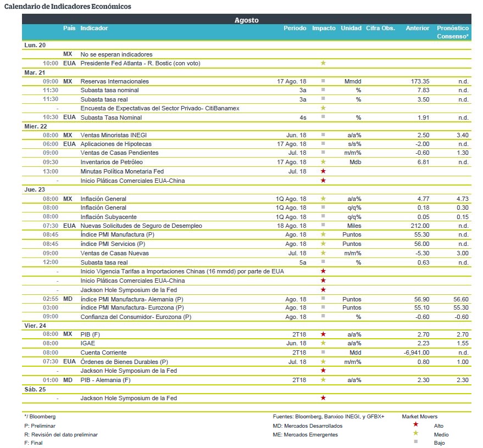This screenshot has height=448, width=483.
Task: Click the Impacto column header
Action: tap(324, 28)
